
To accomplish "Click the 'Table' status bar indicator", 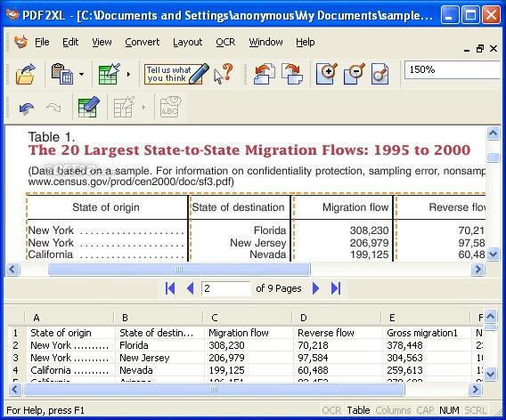I will pos(358,410).
